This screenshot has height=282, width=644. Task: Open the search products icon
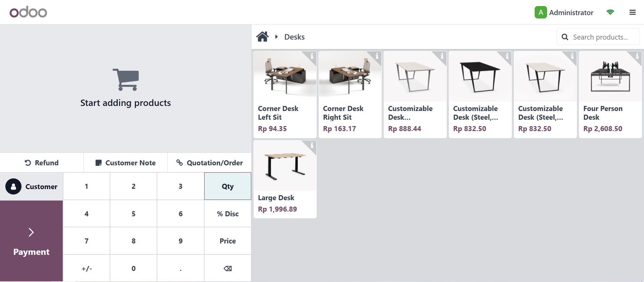565,37
